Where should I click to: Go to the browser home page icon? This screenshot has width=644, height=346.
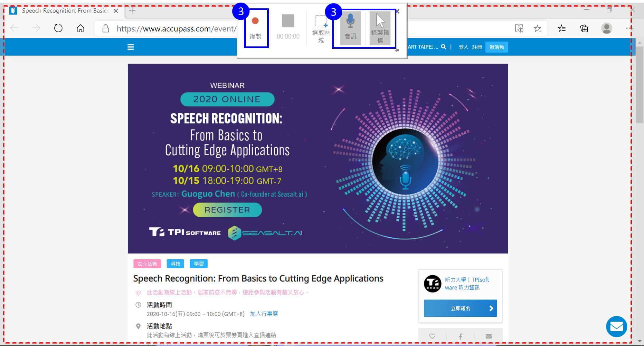[x=80, y=28]
